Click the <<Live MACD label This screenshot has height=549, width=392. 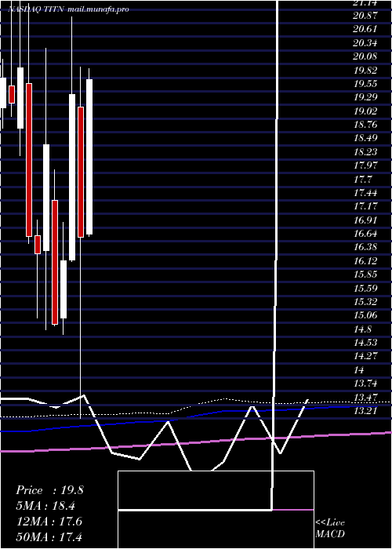330,529
